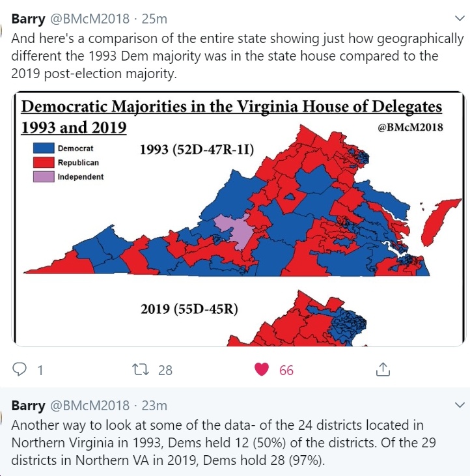The width and height of the screenshot is (470, 476).
Task: Click Barry's name on the second tweet
Action: pos(28,405)
